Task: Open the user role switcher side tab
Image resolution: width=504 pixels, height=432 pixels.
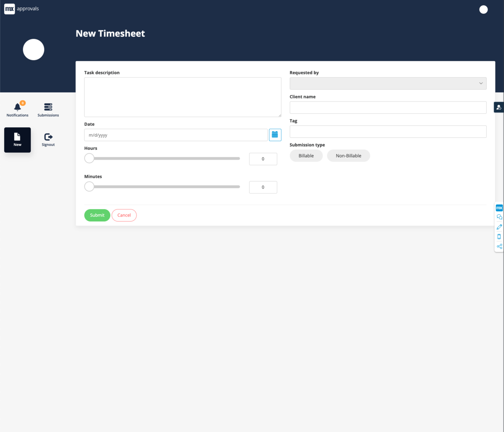Action: (499, 107)
